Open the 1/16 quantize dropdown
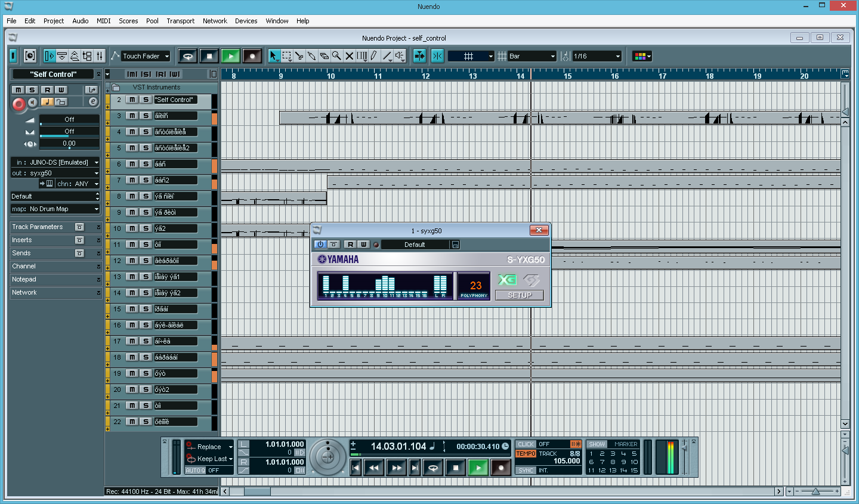 tap(597, 56)
